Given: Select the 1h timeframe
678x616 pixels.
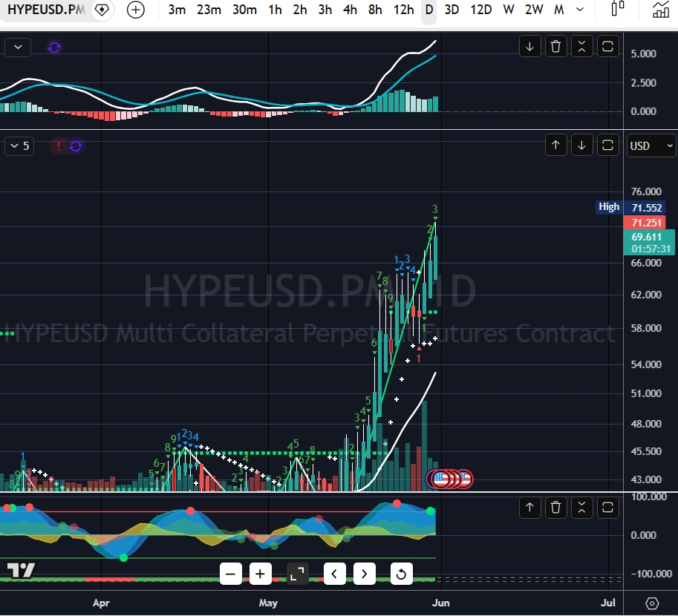Looking at the screenshot, I should 275,10.
